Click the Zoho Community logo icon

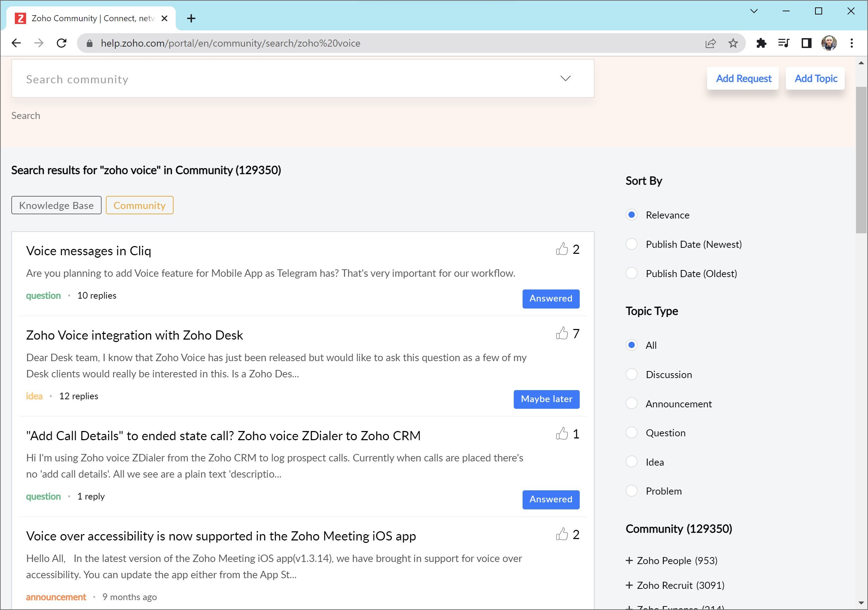point(20,18)
